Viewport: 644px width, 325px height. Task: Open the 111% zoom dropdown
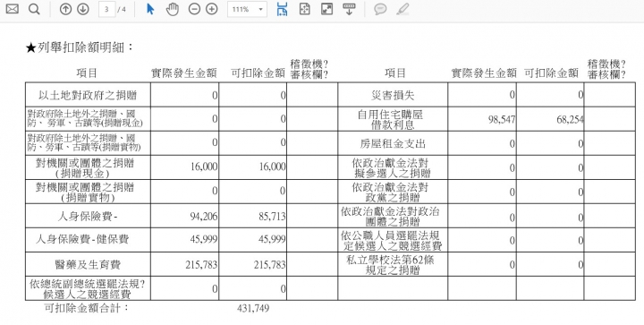point(247,9)
